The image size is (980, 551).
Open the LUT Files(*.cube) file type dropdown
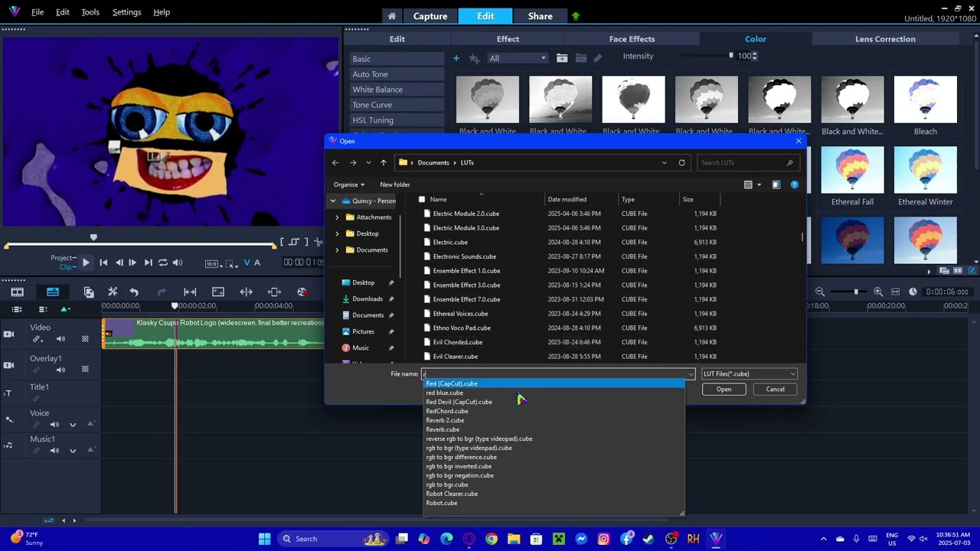[x=750, y=374]
